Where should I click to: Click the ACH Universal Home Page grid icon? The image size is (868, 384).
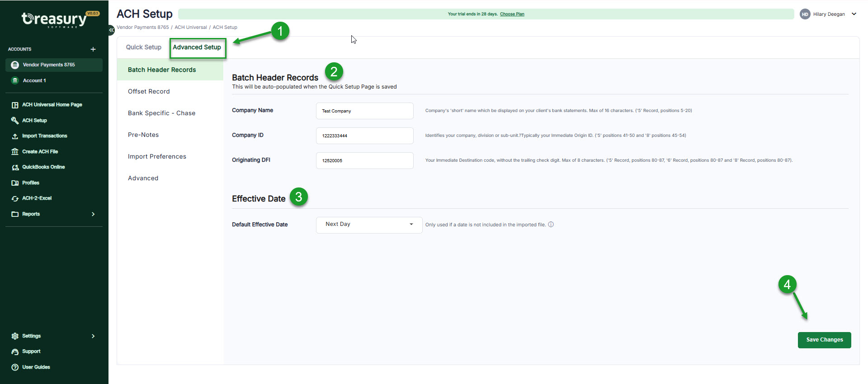point(15,105)
